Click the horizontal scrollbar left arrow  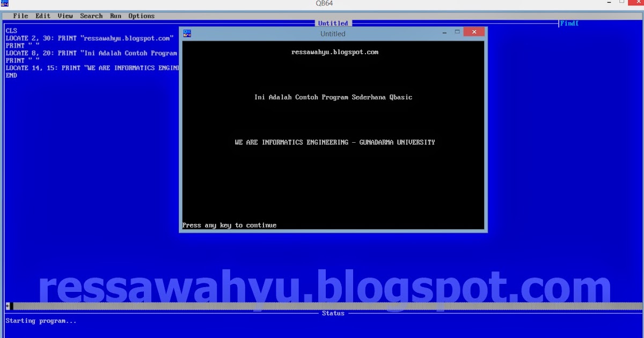click(8, 306)
